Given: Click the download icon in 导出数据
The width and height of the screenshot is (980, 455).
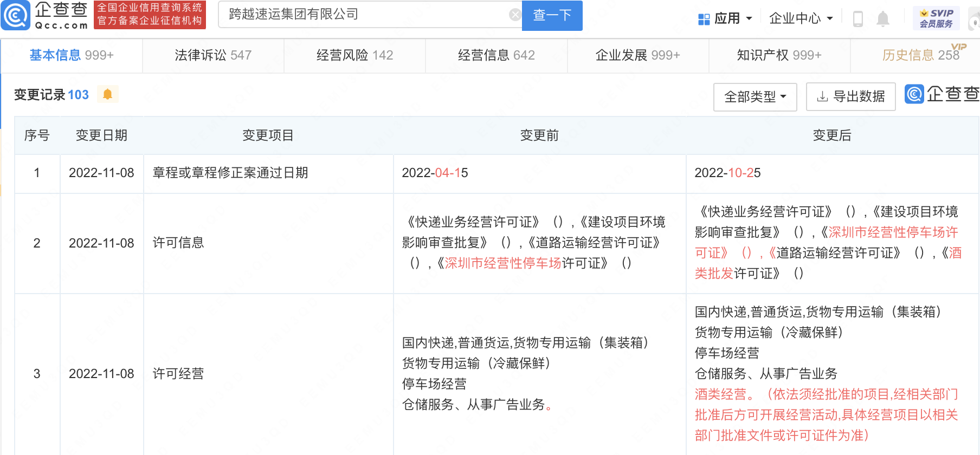Looking at the screenshot, I should tap(822, 96).
